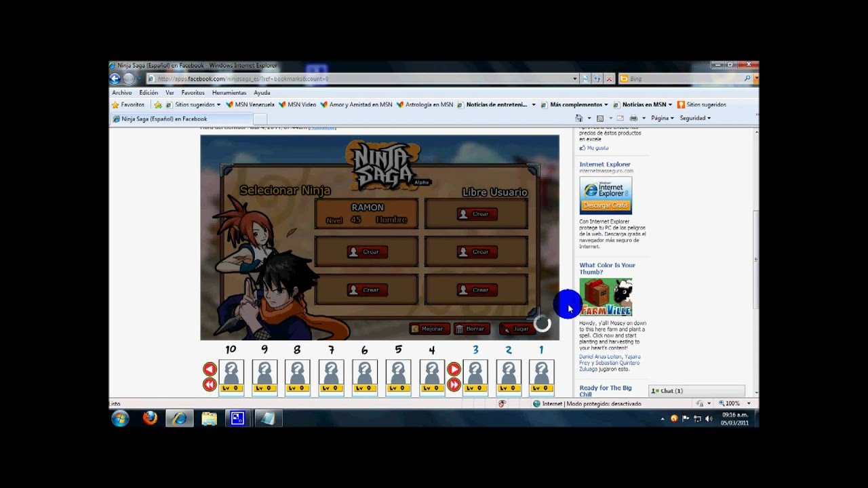Open Windows Start orb
The height and width of the screenshot is (488, 868).
[120, 418]
